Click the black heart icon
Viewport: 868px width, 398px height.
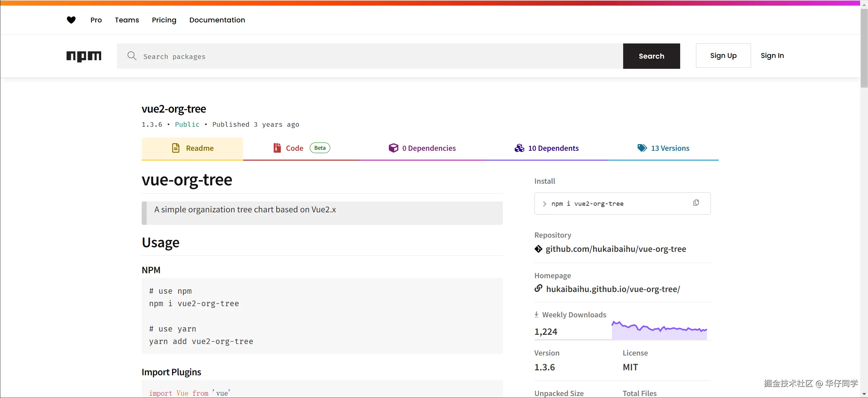pyautogui.click(x=71, y=20)
